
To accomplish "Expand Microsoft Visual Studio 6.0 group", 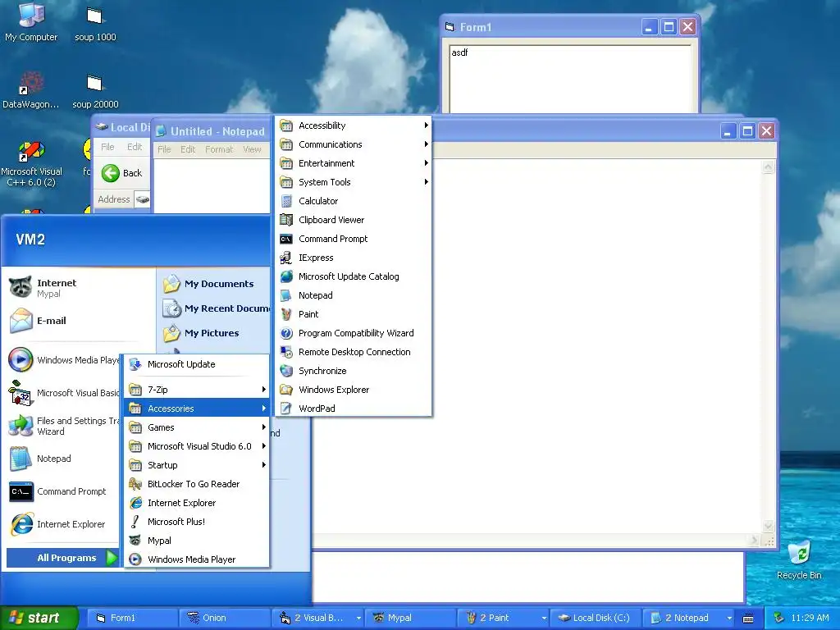I will (197, 446).
